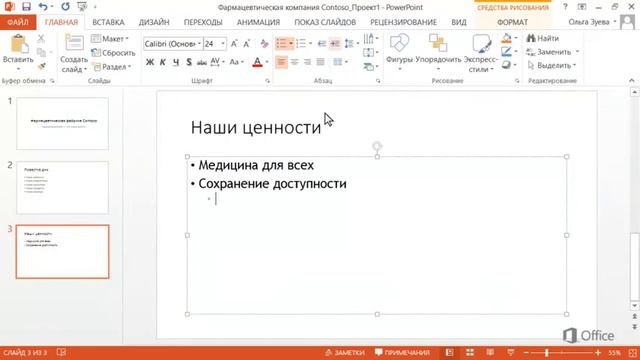The width and height of the screenshot is (640, 360).
Task: Open the font name dropdown (Calibri)
Action: coord(199,44)
